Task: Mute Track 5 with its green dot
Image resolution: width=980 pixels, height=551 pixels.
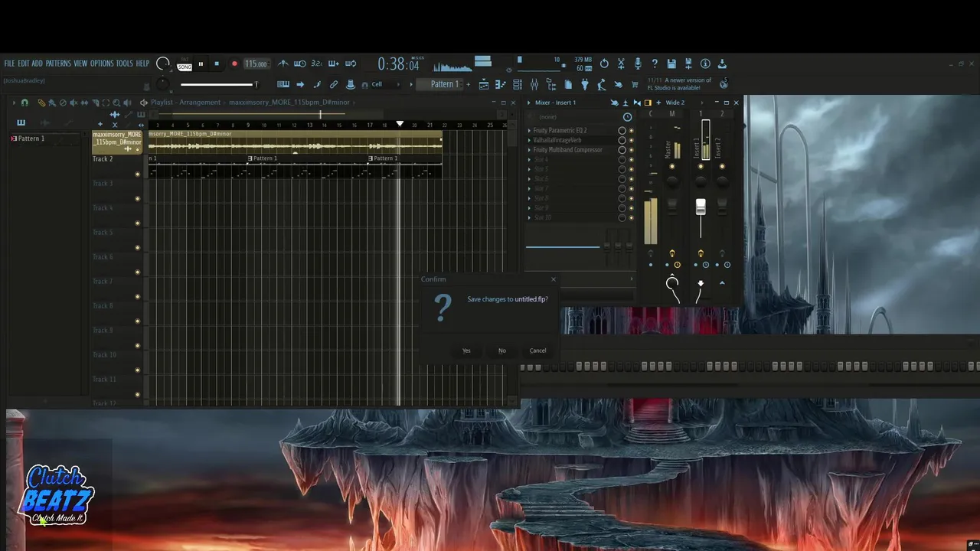Action: pos(138,248)
